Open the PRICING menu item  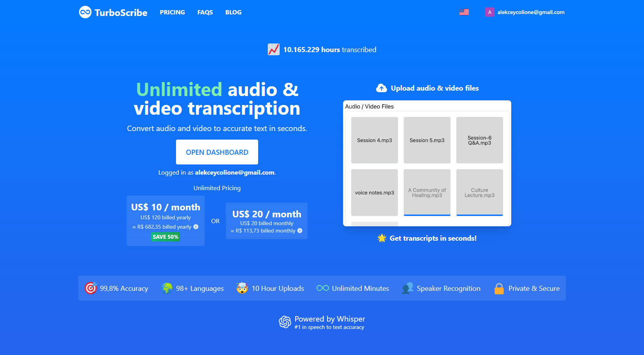click(172, 12)
